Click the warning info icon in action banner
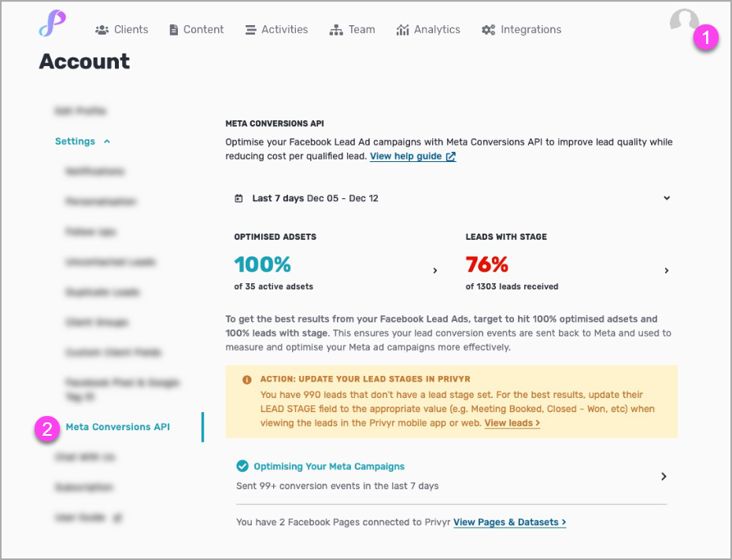The width and height of the screenshot is (732, 560). (247, 380)
